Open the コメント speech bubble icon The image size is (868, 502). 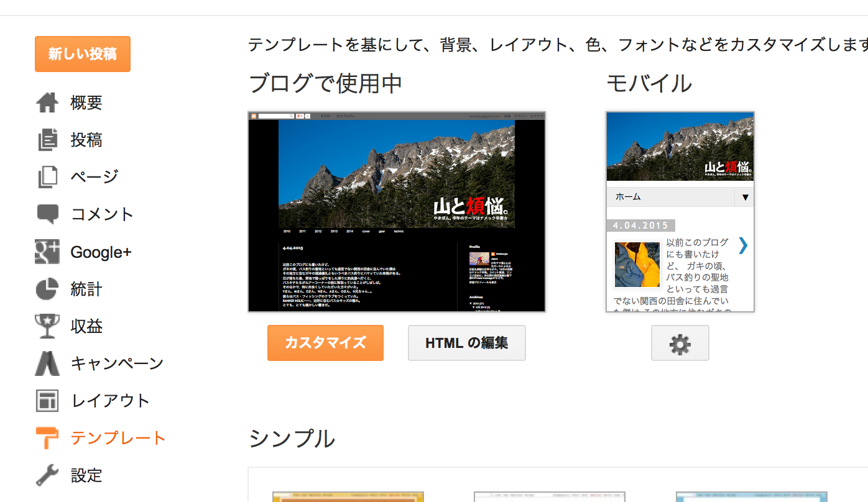(x=48, y=214)
